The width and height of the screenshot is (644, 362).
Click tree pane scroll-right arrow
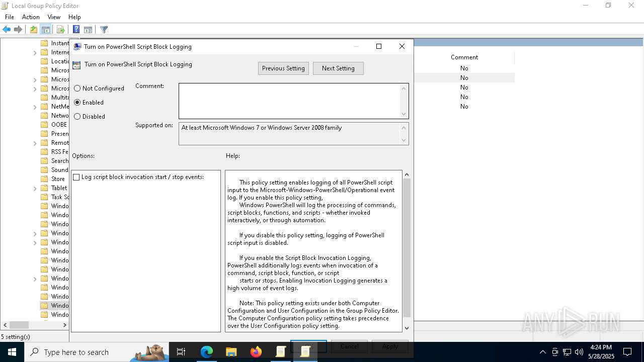click(64, 325)
